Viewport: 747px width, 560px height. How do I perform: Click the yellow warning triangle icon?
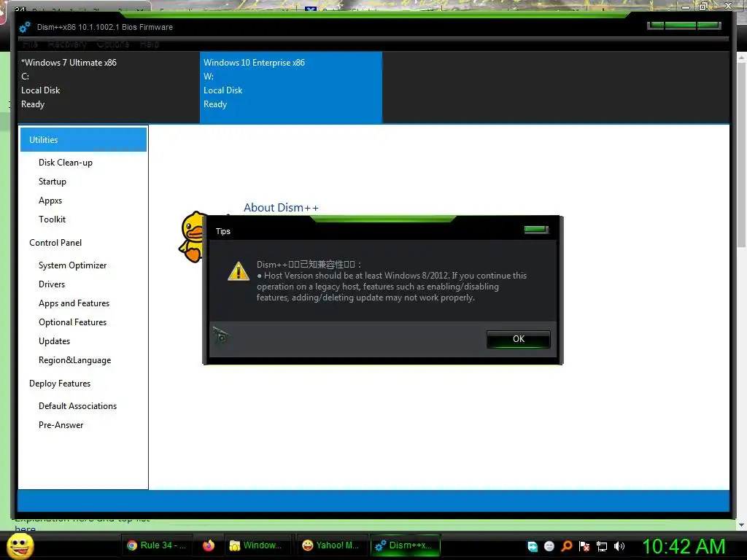239,271
